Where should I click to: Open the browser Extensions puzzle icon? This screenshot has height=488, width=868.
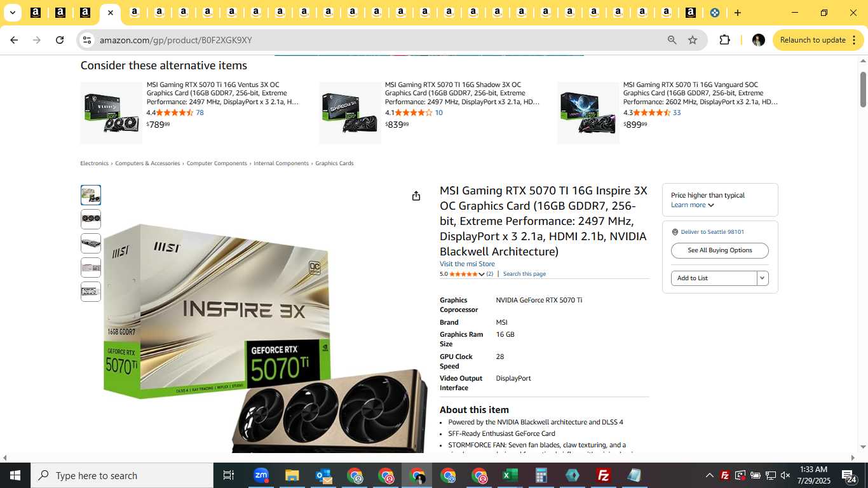724,40
